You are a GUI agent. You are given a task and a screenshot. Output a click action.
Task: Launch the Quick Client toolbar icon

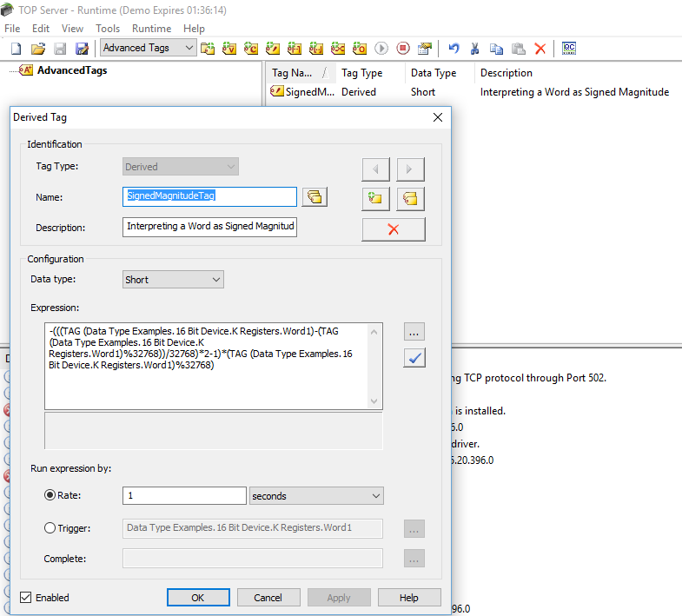569,49
